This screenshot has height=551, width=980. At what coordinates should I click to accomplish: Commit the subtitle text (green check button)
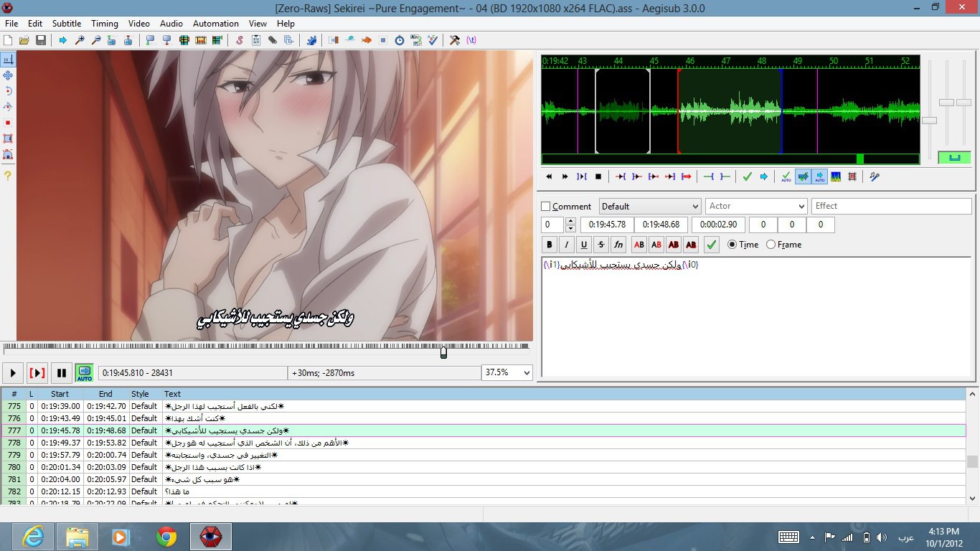pos(712,245)
